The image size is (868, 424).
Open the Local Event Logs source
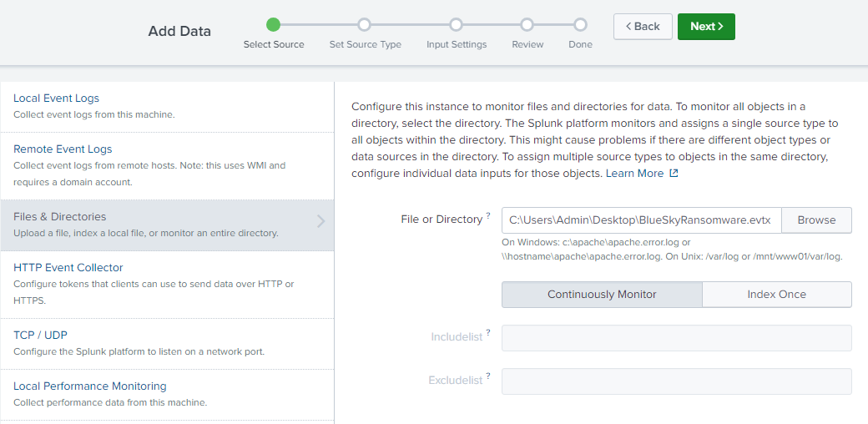(56, 98)
